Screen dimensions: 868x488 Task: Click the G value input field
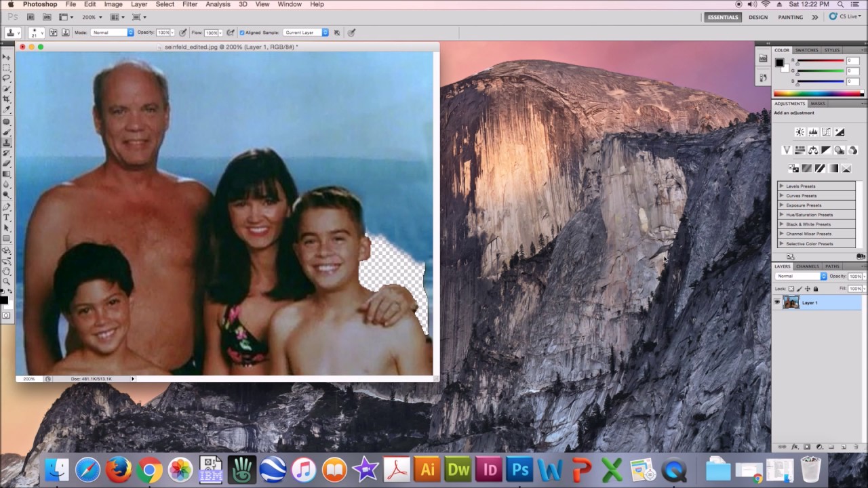(852, 70)
